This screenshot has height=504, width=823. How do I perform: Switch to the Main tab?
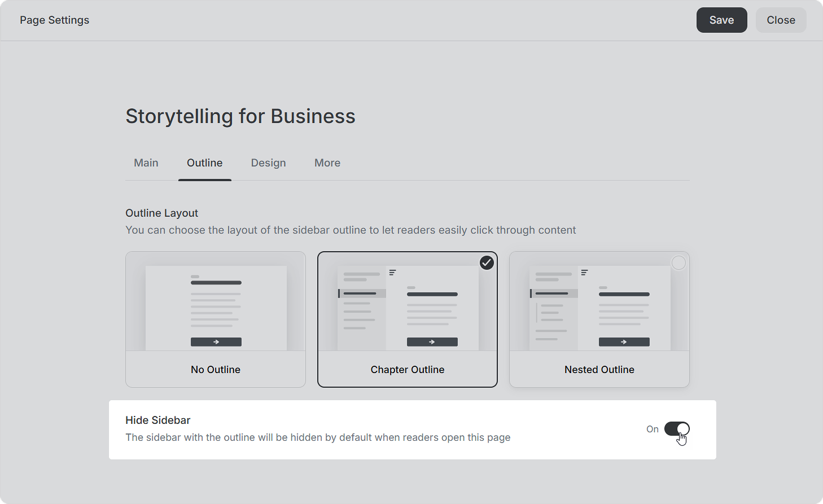click(146, 163)
